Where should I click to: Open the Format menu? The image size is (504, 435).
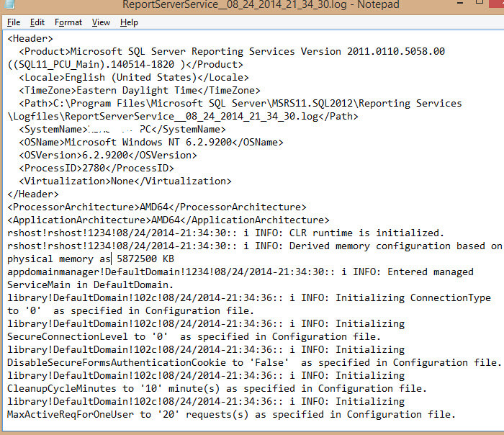point(68,22)
